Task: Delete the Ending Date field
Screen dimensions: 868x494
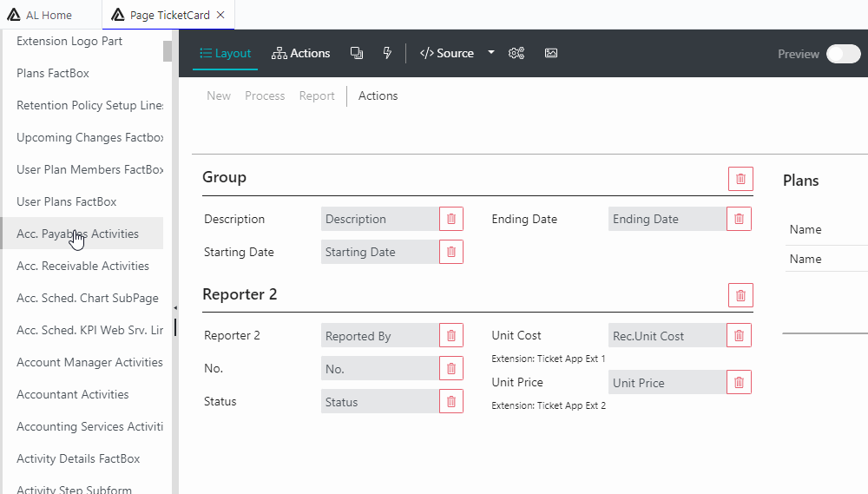Action: coord(739,219)
